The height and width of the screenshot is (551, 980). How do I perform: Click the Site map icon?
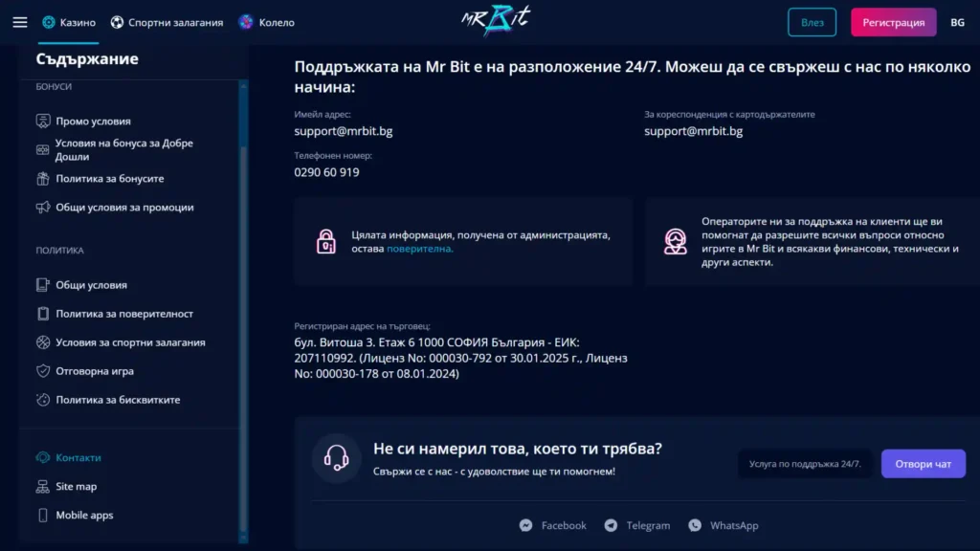coord(42,486)
